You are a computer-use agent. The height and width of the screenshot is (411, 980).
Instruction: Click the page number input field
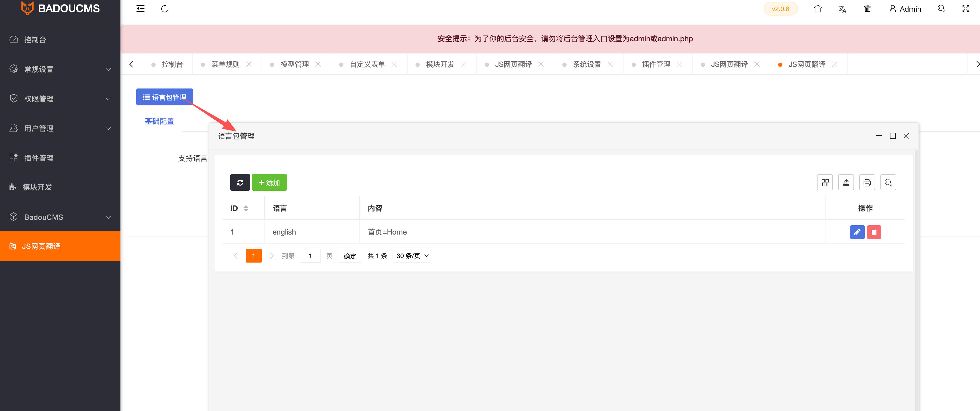click(x=310, y=256)
